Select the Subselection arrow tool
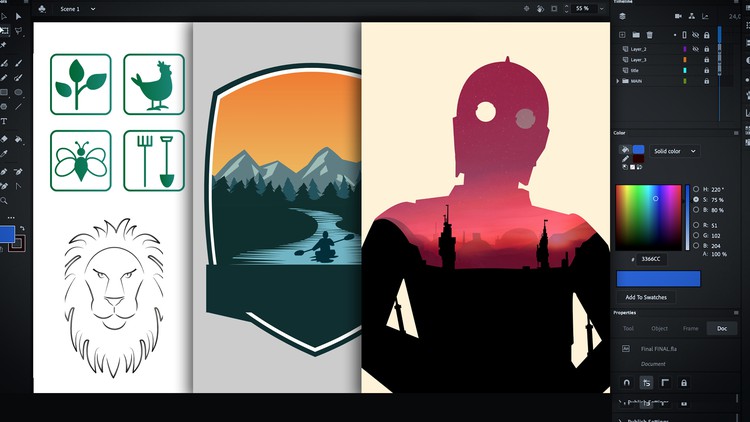 (18, 16)
